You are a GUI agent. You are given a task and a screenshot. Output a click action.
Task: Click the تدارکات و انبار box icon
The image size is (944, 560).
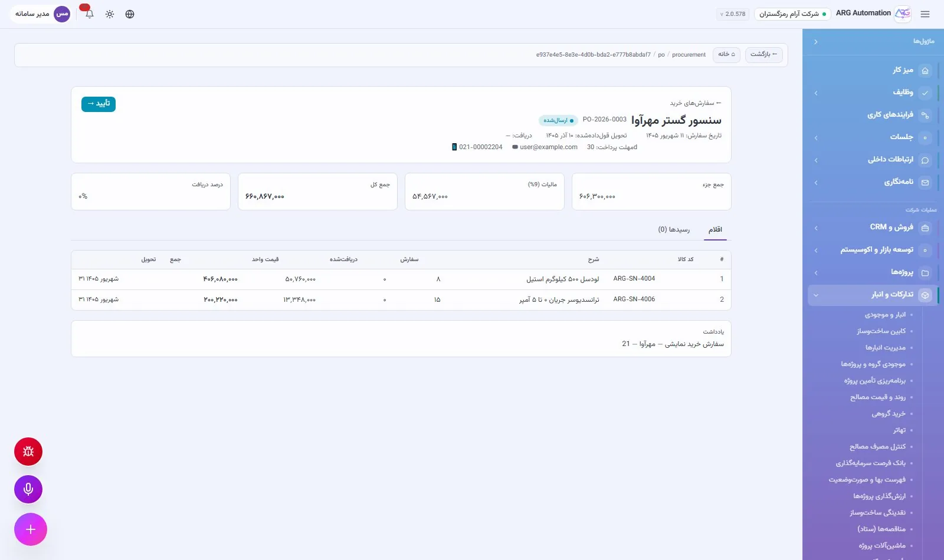925,295
